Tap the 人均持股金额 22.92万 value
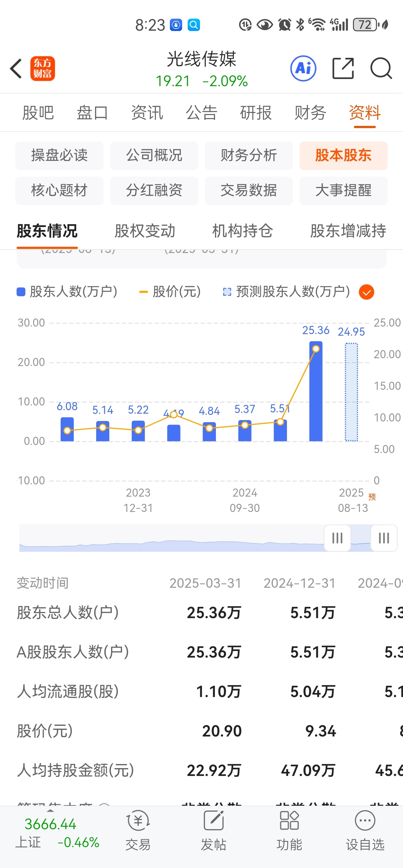This screenshot has height=868, width=403. [214, 770]
